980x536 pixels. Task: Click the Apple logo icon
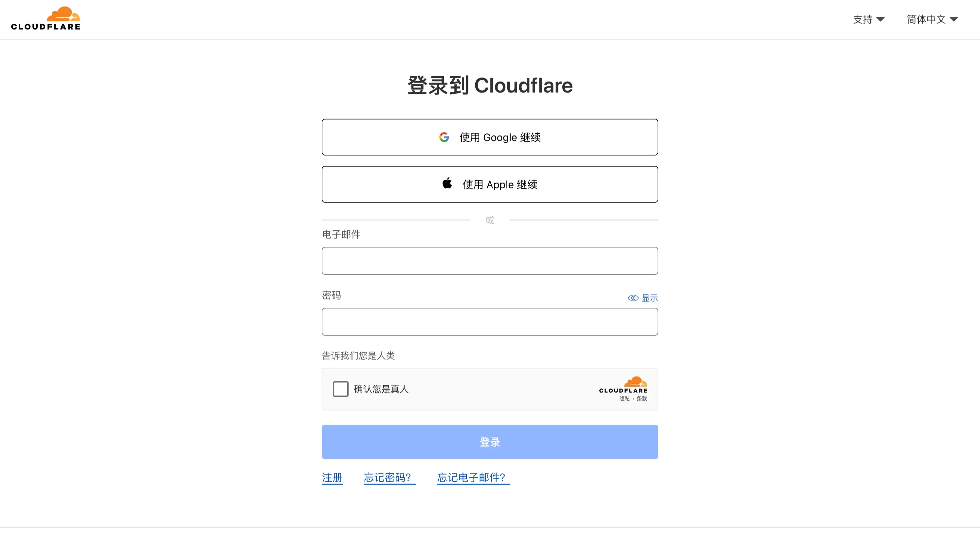(447, 183)
